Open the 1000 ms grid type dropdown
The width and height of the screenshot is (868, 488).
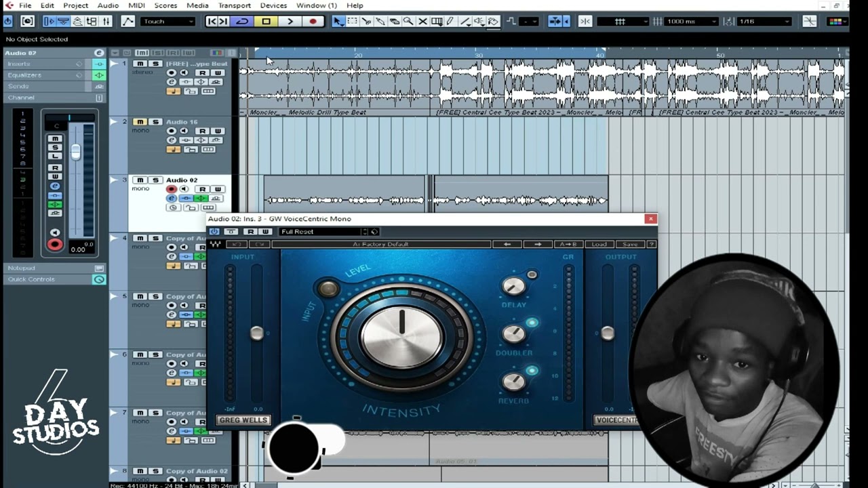690,22
